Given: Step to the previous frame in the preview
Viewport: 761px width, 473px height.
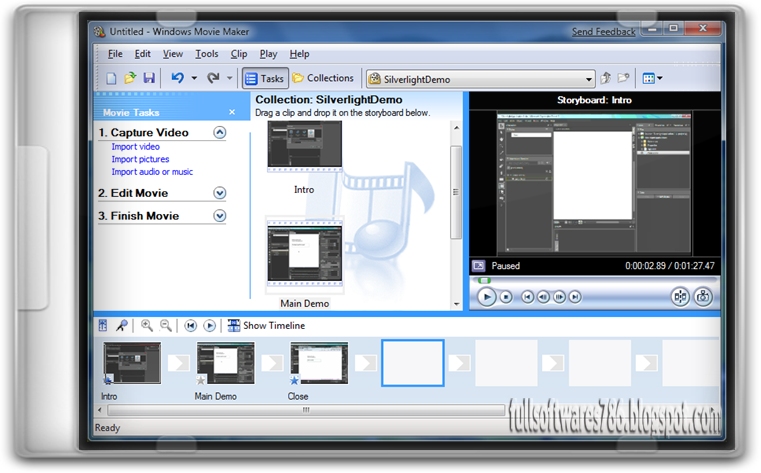Looking at the screenshot, I should click(544, 297).
